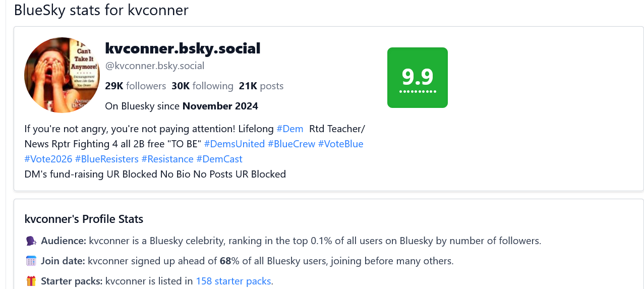Follow the #DemsUnited hashtag link
Viewport: 644px width, 289px height.
click(234, 144)
